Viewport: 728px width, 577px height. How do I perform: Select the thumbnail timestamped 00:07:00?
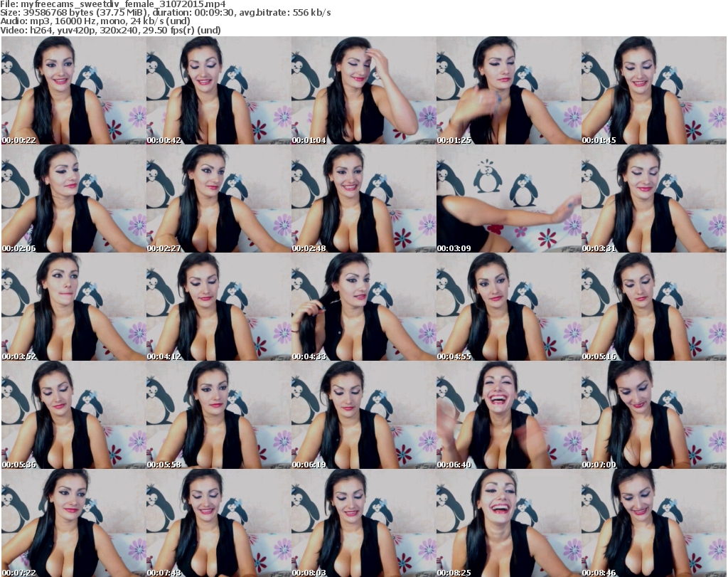[654, 415]
